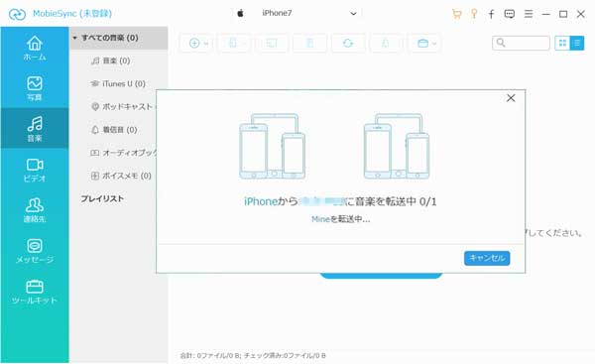
Task: Open the Toolkit (ツールキット) section
Action: [x=35, y=292]
